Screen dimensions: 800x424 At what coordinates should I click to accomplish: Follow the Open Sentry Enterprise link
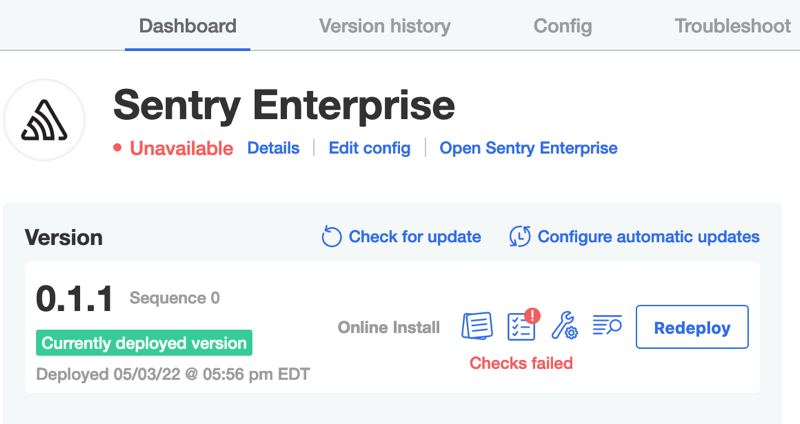tap(528, 148)
